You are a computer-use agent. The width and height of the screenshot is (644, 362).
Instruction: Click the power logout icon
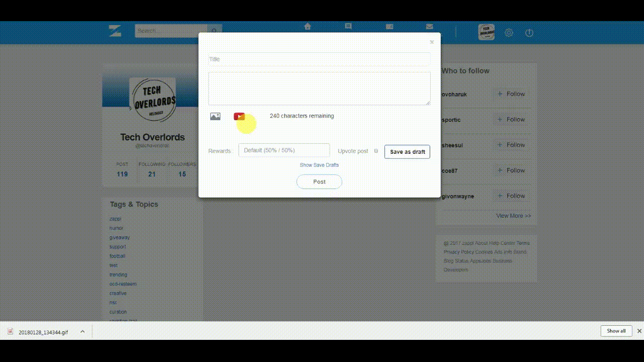[529, 33]
